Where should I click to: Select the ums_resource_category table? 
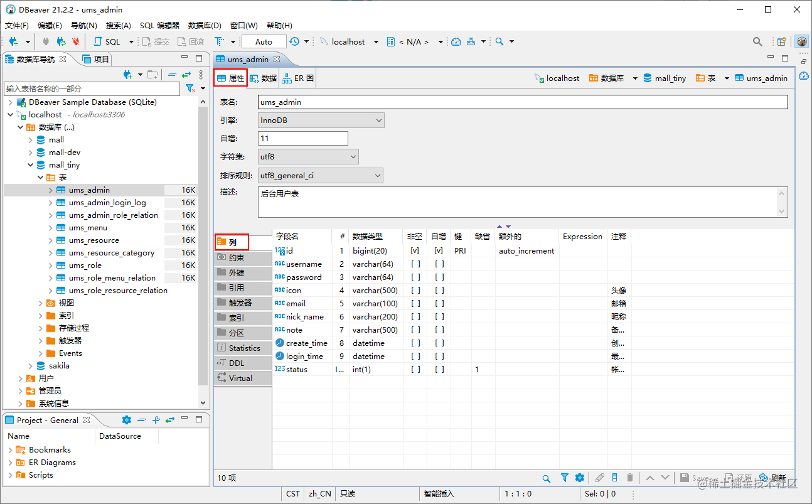[x=112, y=253]
